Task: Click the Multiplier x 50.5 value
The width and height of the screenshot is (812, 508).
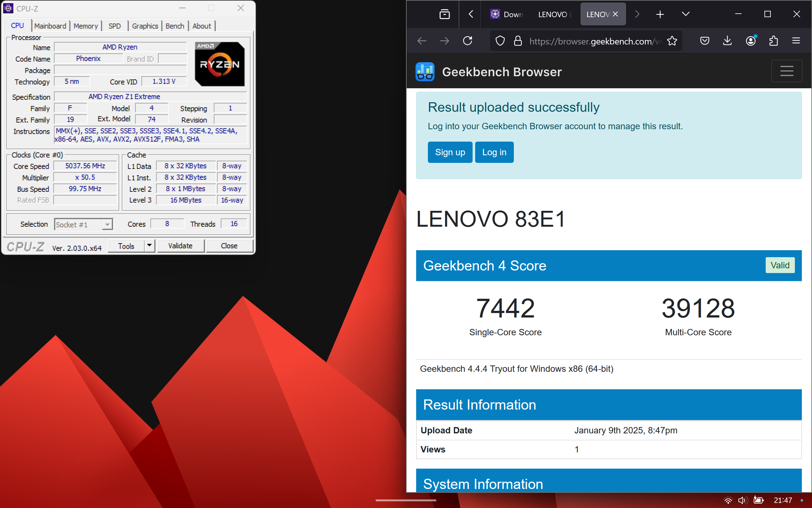Action: click(x=85, y=177)
